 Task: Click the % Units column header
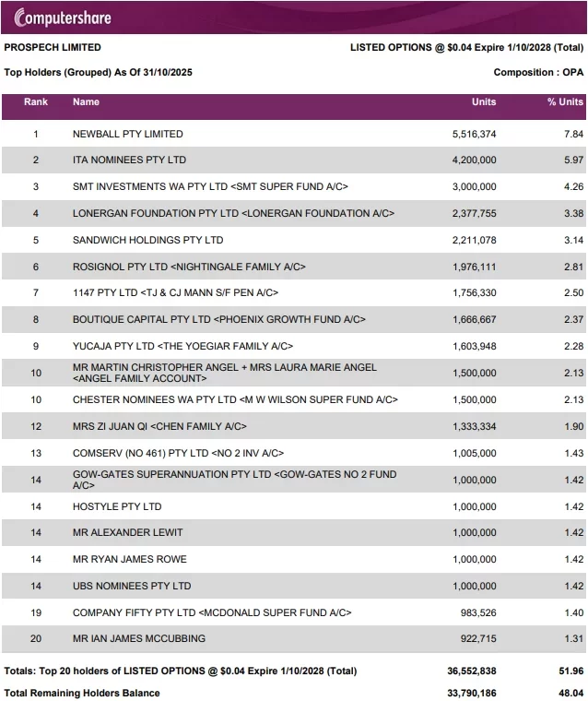click(x=565, y=102)
